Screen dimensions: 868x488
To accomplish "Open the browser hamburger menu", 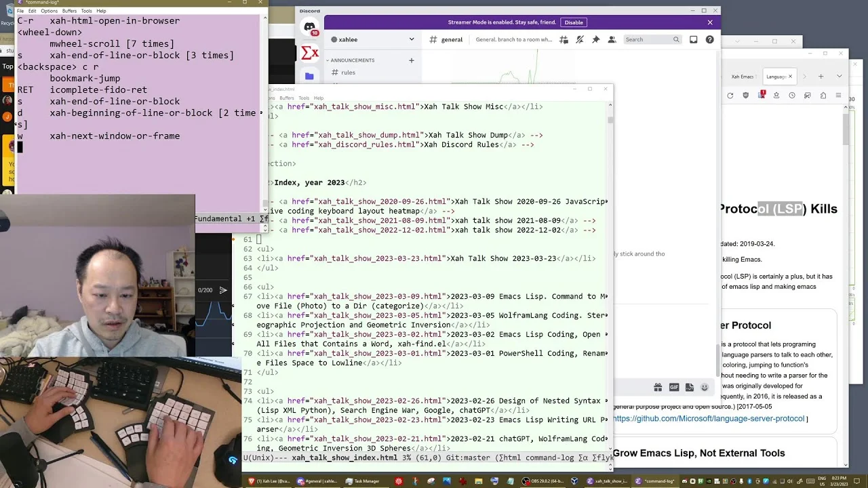I will (839, 96).
